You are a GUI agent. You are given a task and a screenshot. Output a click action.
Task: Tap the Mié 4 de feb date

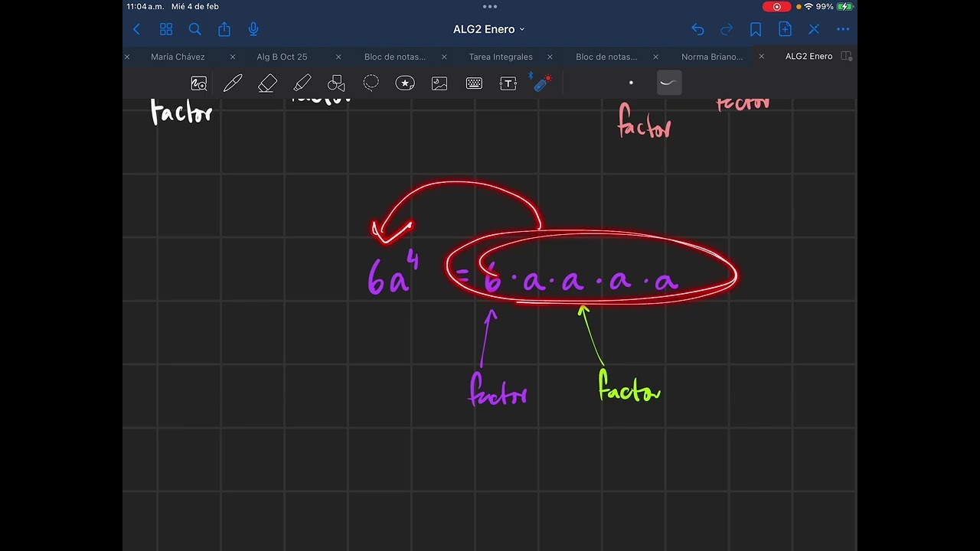click(195, 6)
